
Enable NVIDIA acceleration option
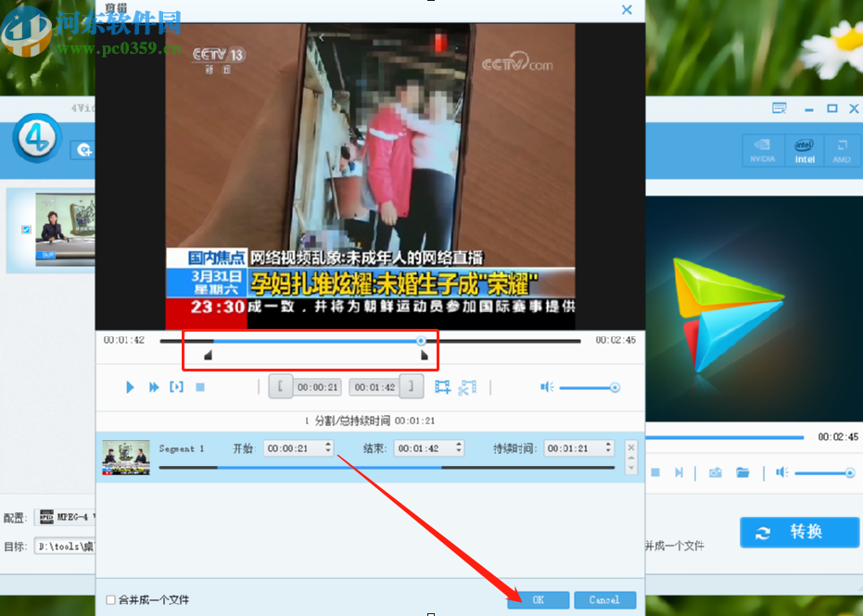click(762, 150)
